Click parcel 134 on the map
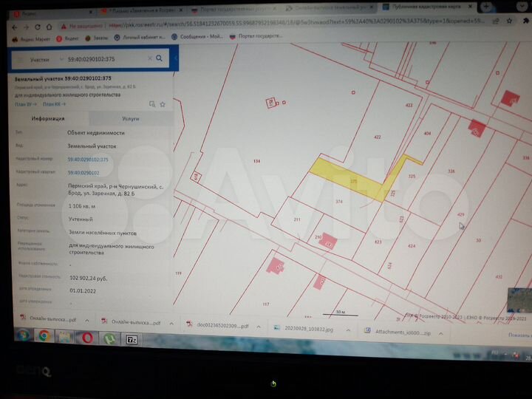This screenshot has width=532, height=399. coord(257,161)
